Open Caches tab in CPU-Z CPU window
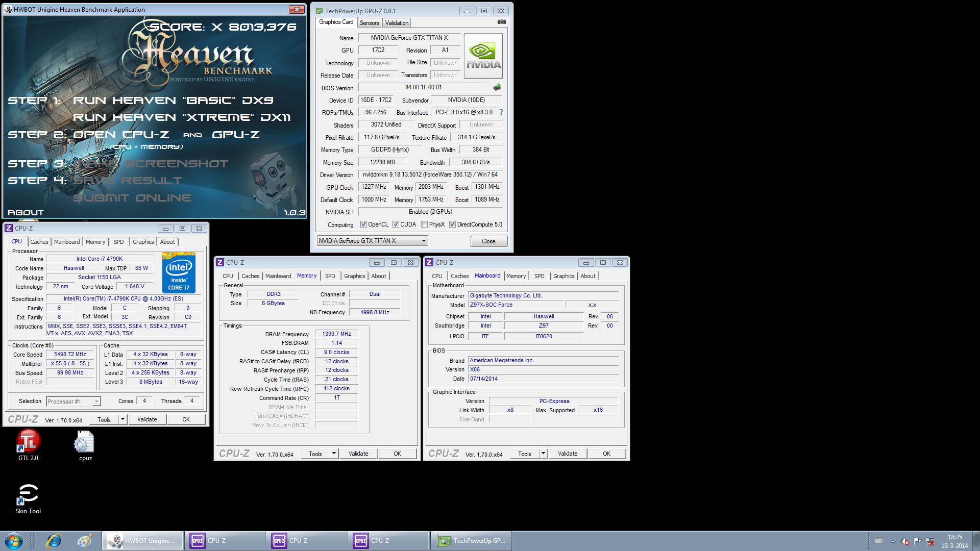The width and height of the screenshot is (980, 551). (x=39, y=242)
